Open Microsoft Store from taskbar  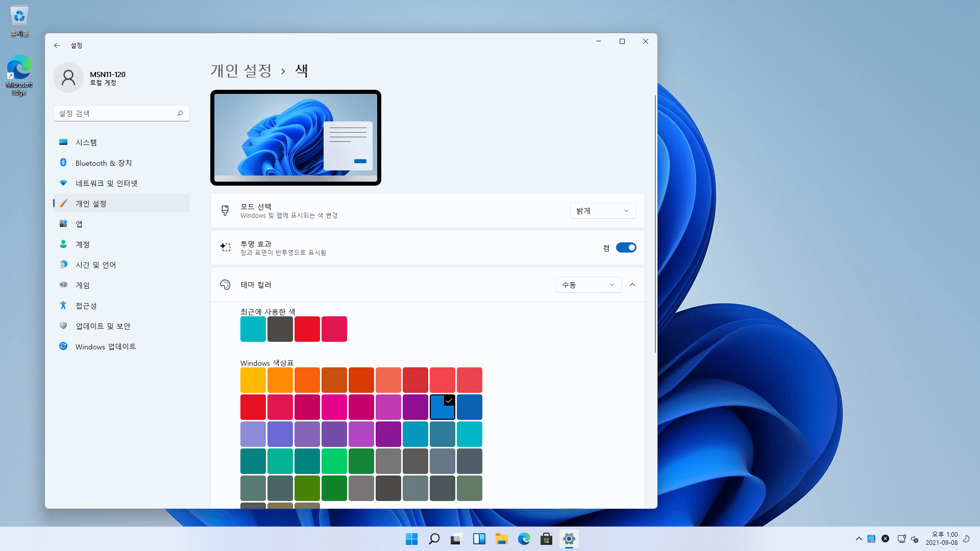[x=547, y=539]
